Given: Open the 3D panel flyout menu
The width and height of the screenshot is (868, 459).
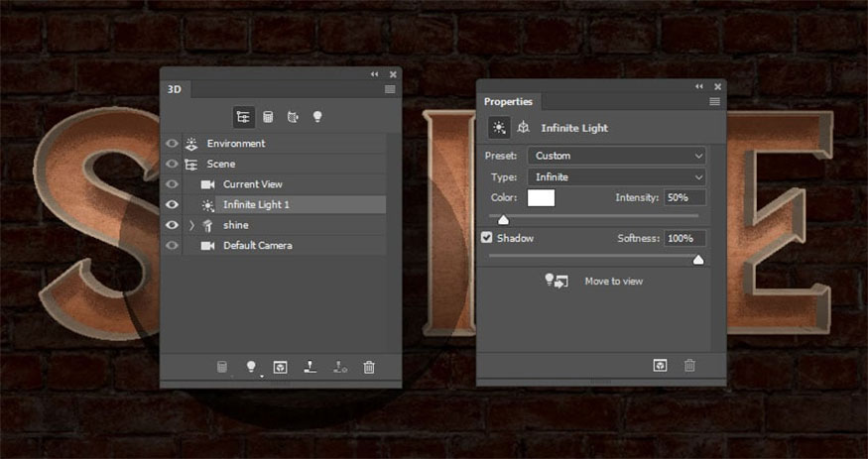Looking at the screenshot, I should tap(390, 89).
